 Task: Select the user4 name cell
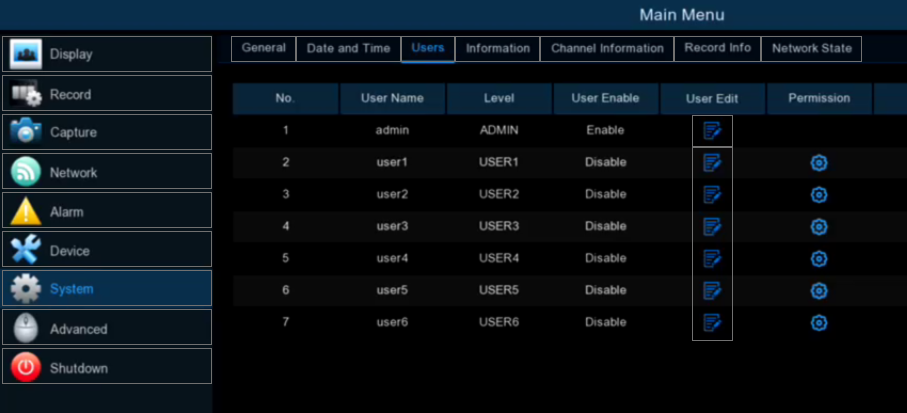pos(392,258)
